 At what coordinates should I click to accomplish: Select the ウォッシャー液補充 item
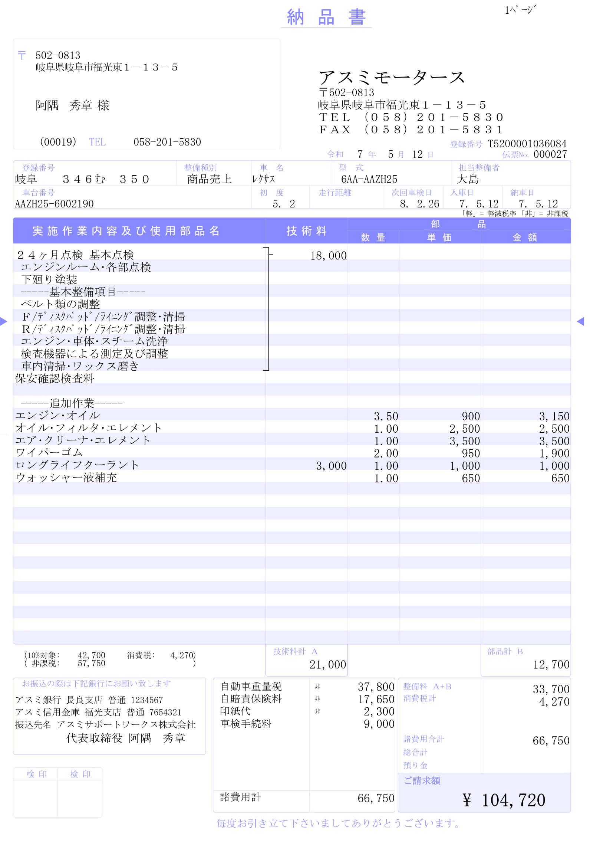[x=66, y=478]
